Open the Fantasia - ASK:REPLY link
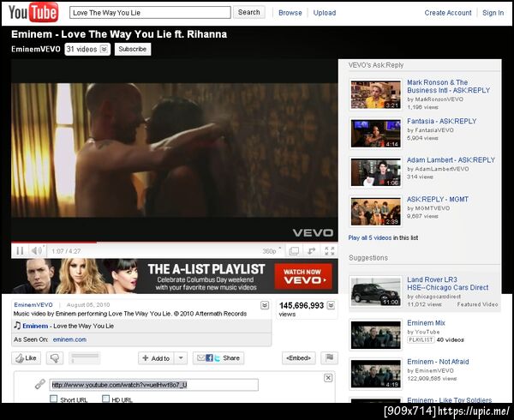The width and height of the screenshot is (514, 420). 441,122
